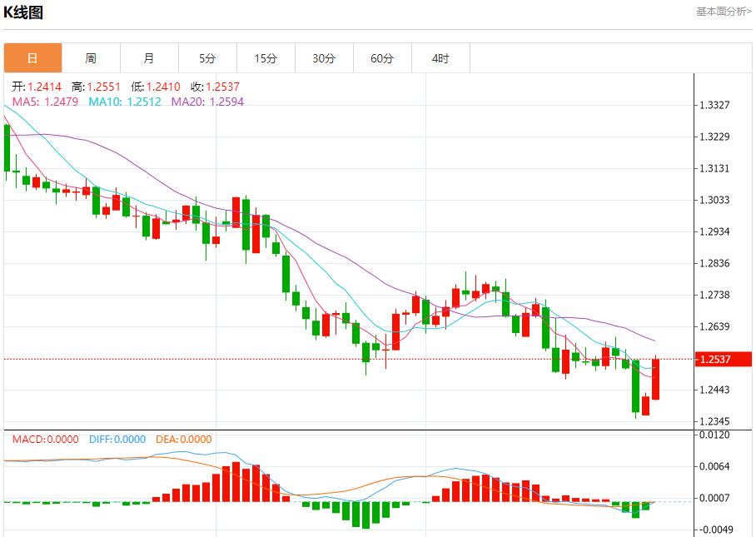Click the latest red candlestick on the right
The width and height of the screenshot is (756, 537).
coord(655,379)
